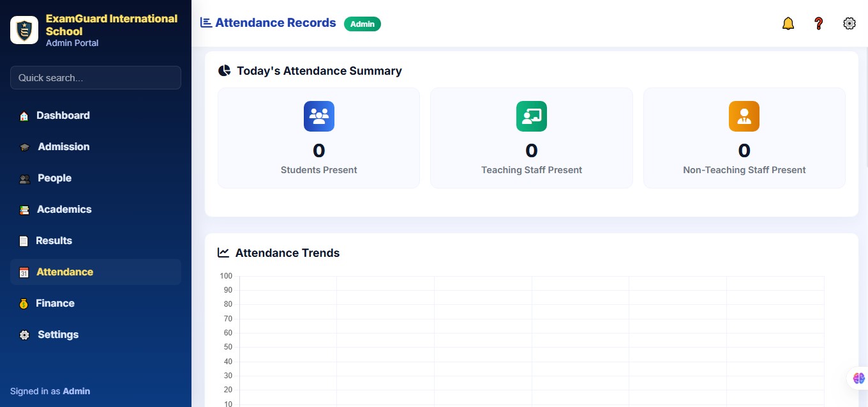
Task: Open notifications via the bell icon
Action: (788, 23)
